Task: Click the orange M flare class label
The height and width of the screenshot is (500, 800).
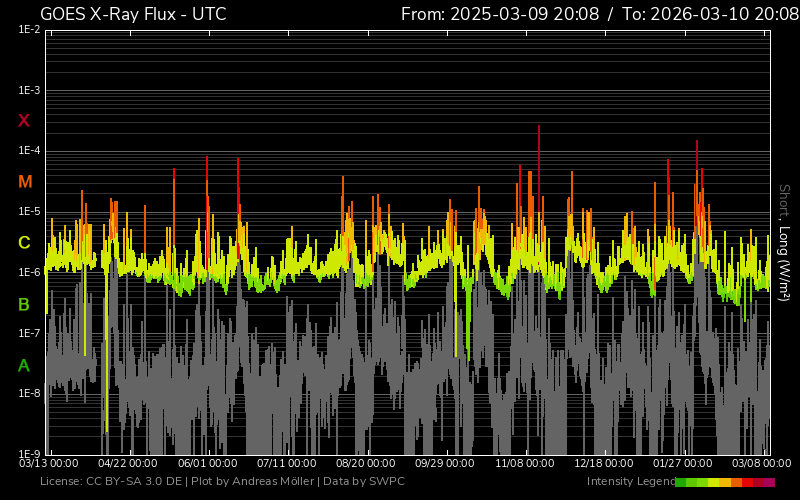Action: click(24, 182)
